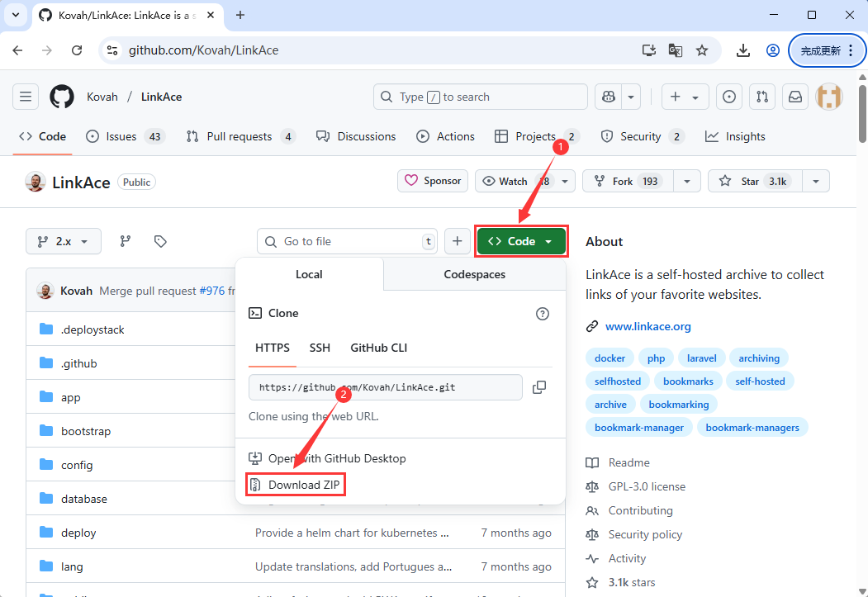Switch to Pull requests tab
The image size is (868, 597).
tap(241, 136)
